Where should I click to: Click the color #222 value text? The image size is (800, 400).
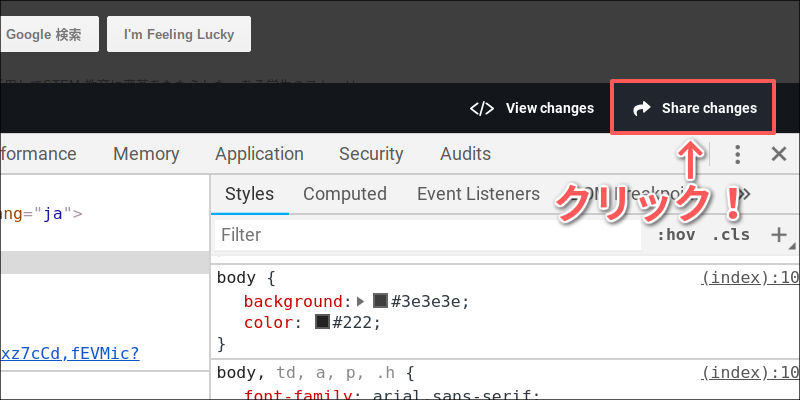tap(353, 322)
